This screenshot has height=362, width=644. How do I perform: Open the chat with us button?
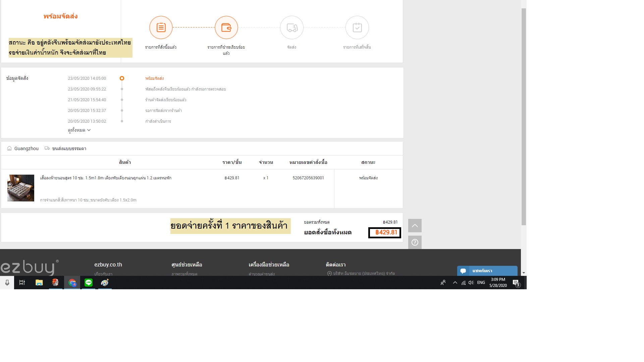point(487,271)
